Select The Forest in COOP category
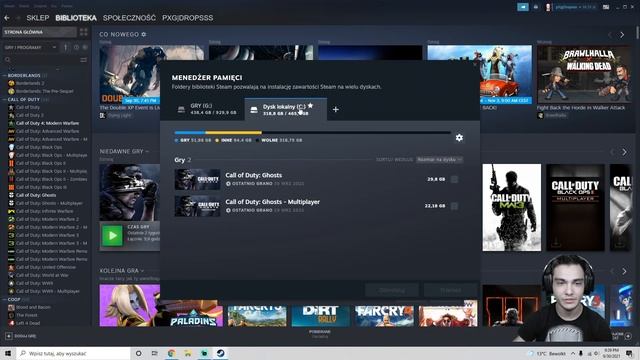The image size is (640, 360). click(27, 315)
